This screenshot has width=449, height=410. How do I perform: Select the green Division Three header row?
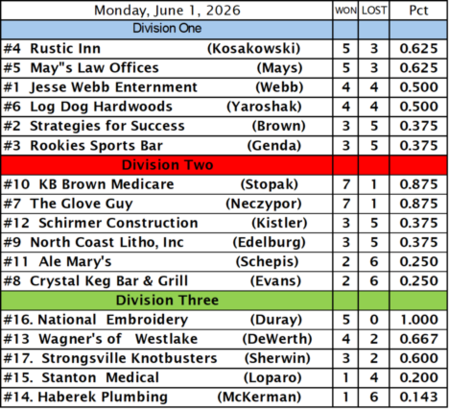(224, 300)
